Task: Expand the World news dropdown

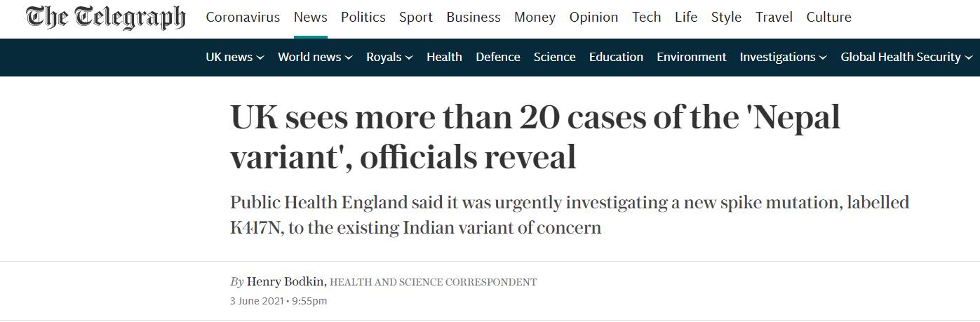Action: tap(315, 58)
